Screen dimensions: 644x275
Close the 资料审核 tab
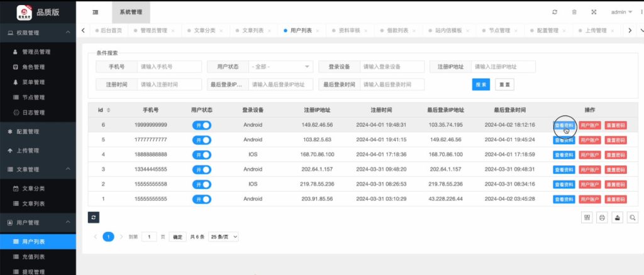pyautogui.click(x=366, y=31)
